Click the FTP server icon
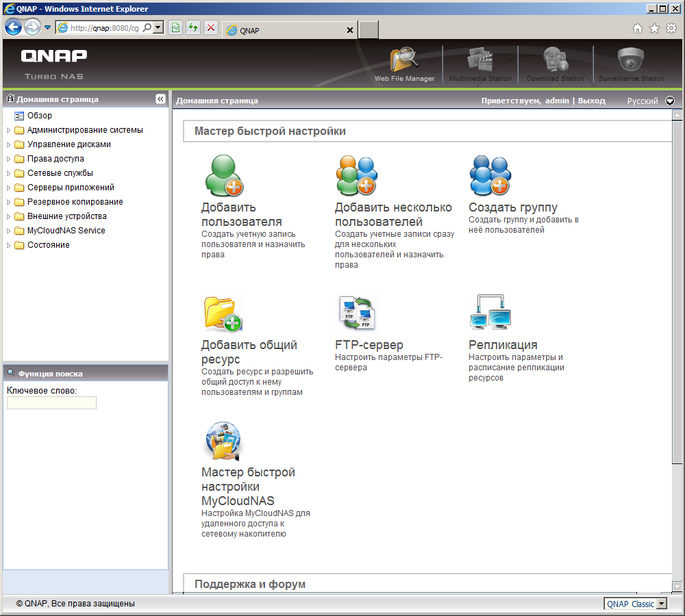The image size is (685, 616). click(357, 313)
